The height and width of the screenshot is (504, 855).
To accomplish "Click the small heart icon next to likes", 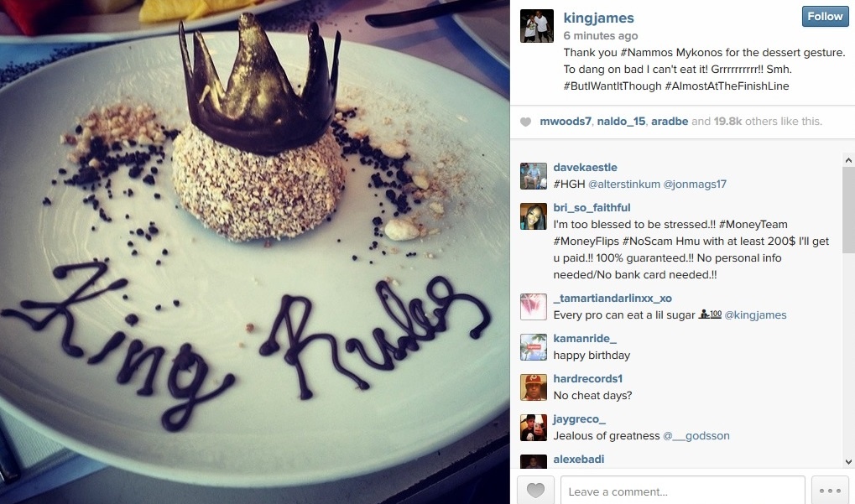I will tap(525, 122).
